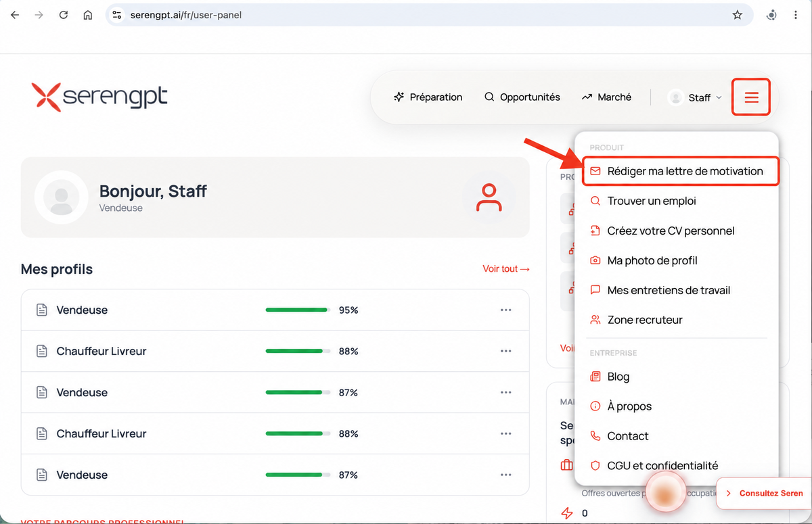812x524 pixels.
Task: Focus the address bar showing serengpt.ai/fr/user-panel
Action: pos(430,15)
